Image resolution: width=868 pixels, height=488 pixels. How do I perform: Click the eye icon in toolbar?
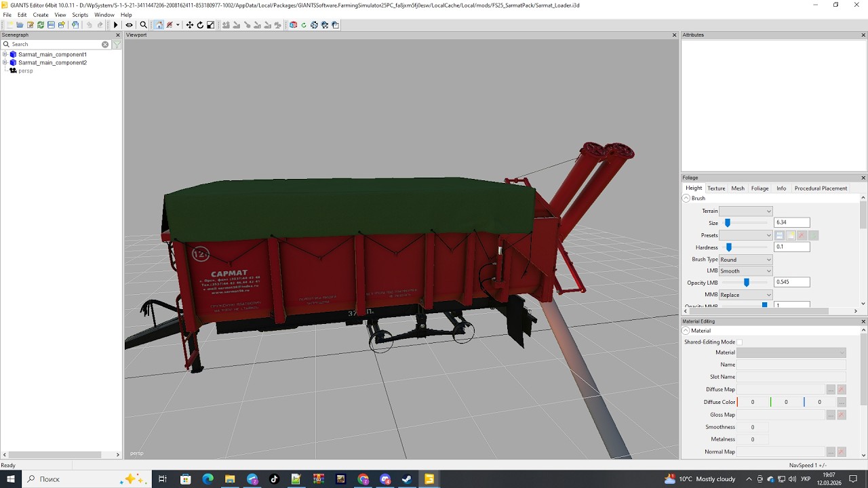tap(129, 25)
